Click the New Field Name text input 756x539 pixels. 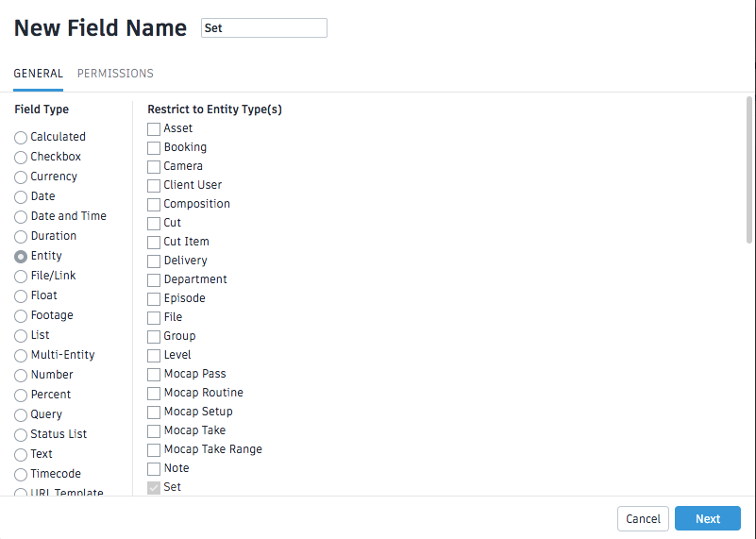tap(264, 28)
